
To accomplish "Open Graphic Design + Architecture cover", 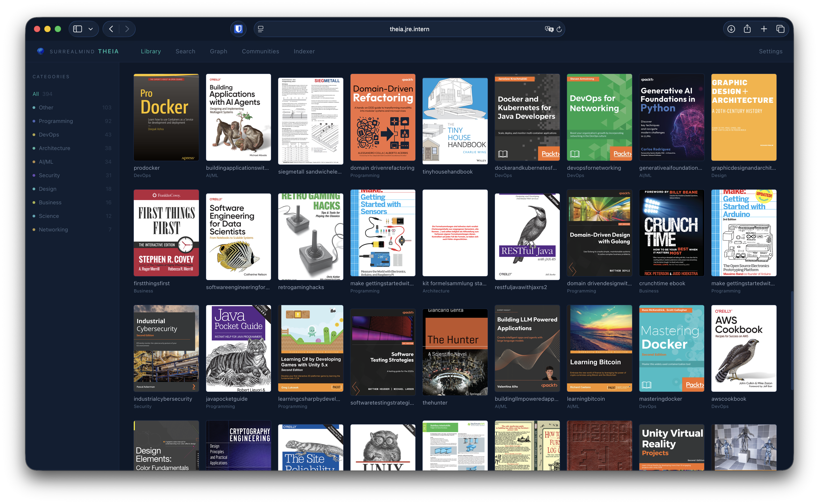I will [x=744, y=117].
